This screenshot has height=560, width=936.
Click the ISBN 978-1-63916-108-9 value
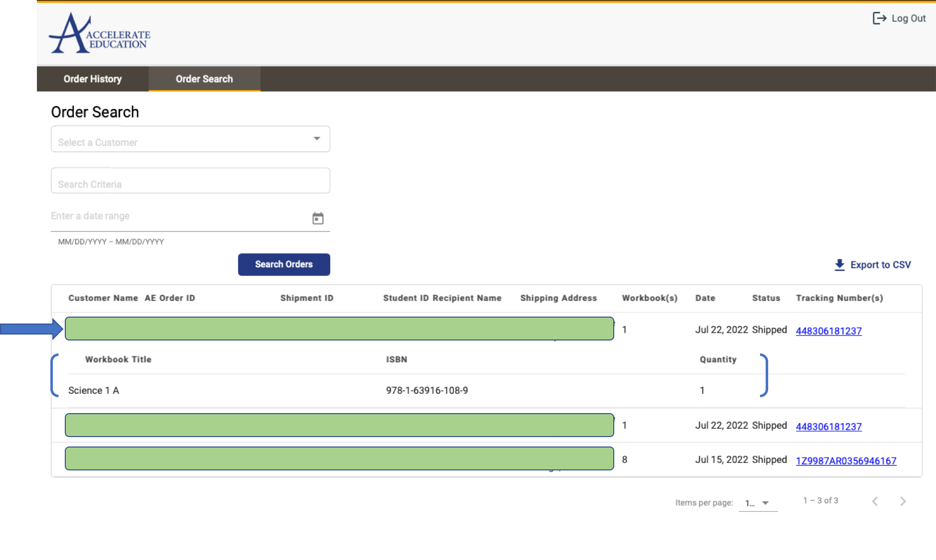427,391
